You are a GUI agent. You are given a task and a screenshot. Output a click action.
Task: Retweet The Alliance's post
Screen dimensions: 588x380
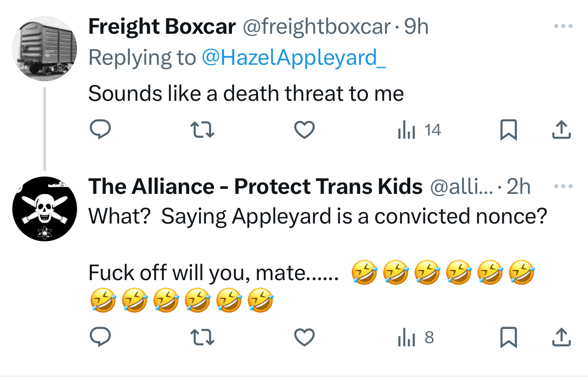click(201, 338)
